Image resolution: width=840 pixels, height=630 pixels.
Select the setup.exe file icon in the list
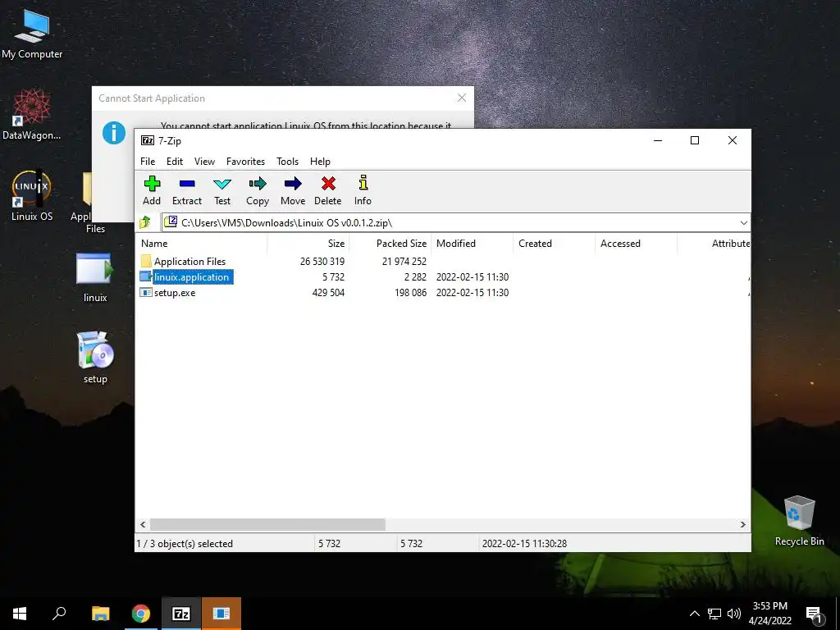point(146,293)
